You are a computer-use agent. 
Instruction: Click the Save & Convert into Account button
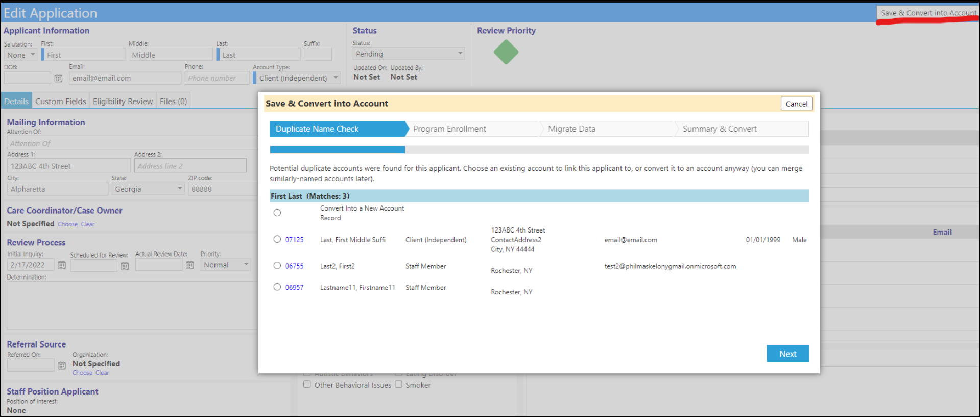point(928,13)
